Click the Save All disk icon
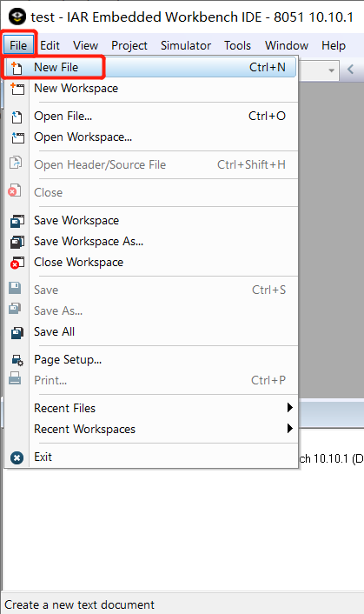Viewport: 364px width, 614px height. pos(17,332)
